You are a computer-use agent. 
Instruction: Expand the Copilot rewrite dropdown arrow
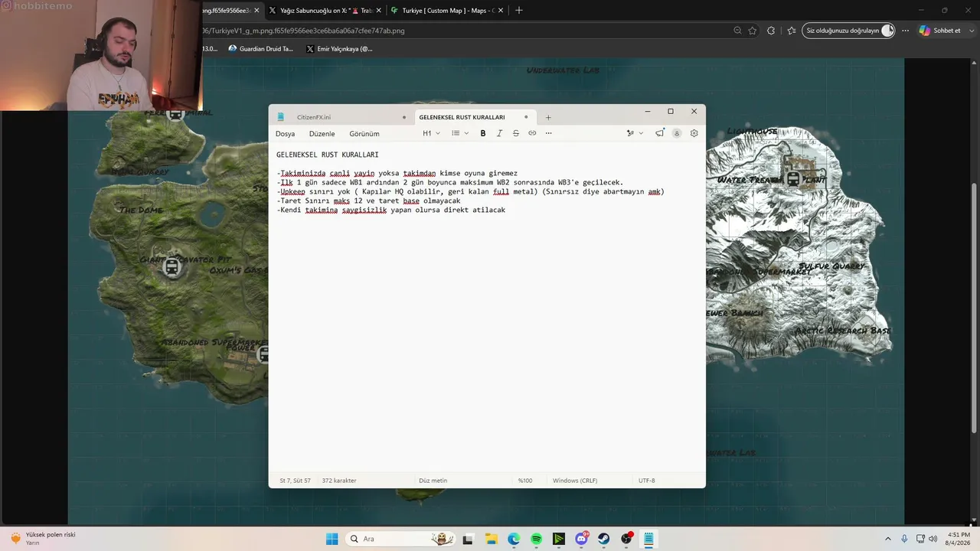(x=641, y=133)
